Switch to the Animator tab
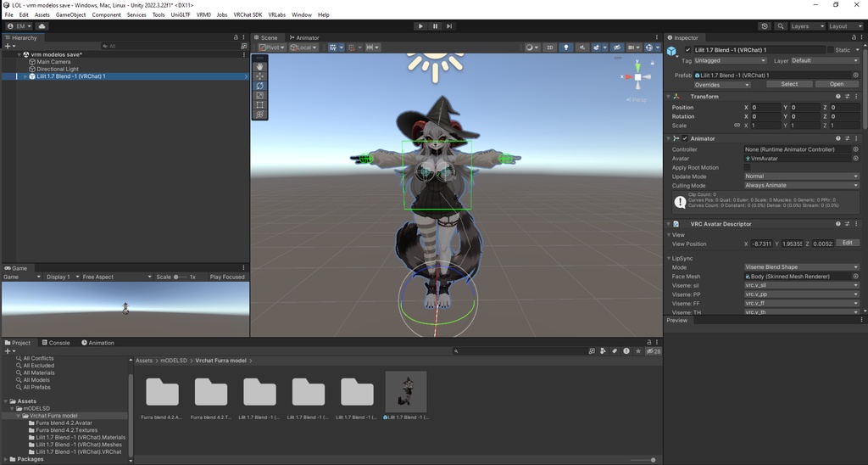Image resolution: width=868 pixels, height=465 pixels. (x=304, y=37)
